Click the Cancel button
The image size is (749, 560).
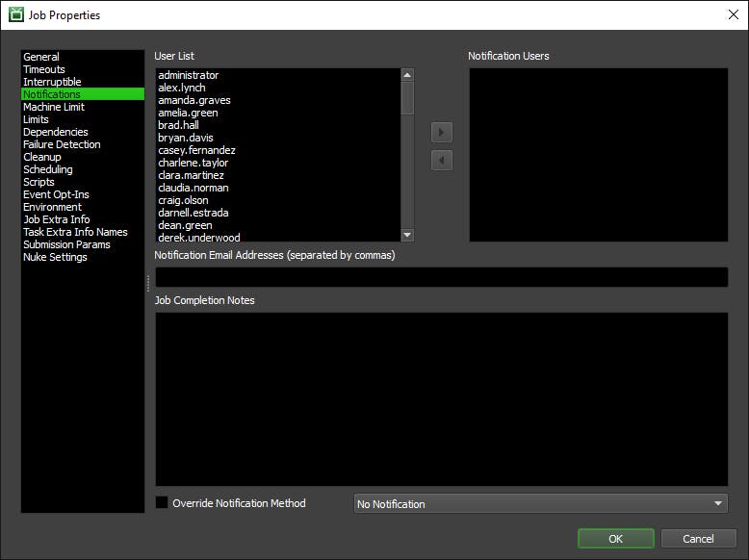pyautogui.click(x=698, y=539)
